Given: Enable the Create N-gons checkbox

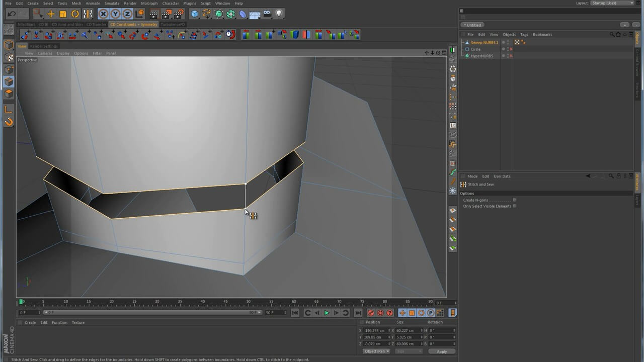Looking at the screenshot, I should pyautogui.click(x=514, y=200).
